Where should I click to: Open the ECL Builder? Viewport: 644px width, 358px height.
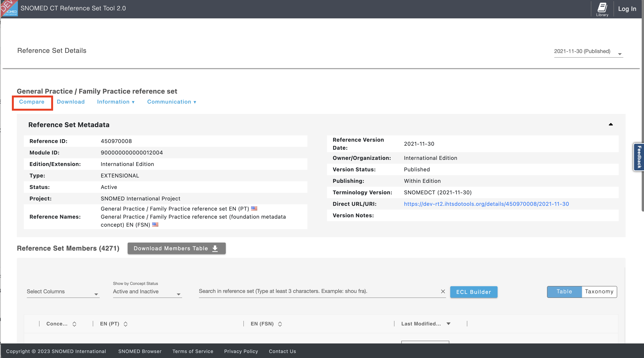point(473,292)
